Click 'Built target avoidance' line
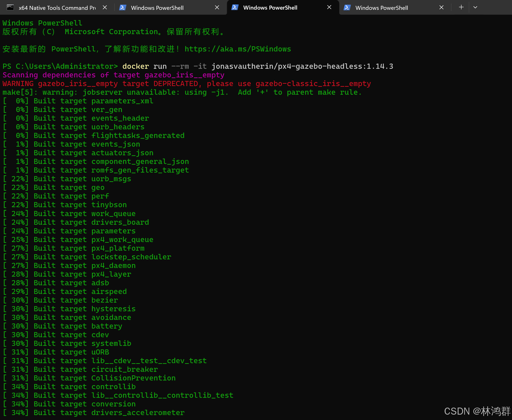The width and height of the screenshot is (512, 420). (x=67, y=318)
